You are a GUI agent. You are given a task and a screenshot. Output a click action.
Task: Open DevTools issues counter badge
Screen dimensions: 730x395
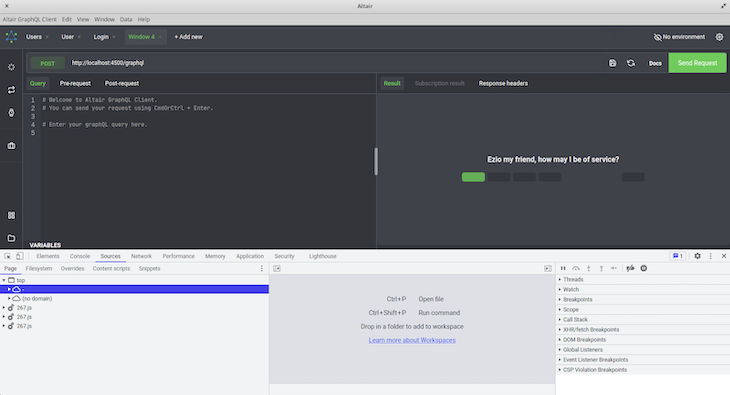click(x=677, y=256)
